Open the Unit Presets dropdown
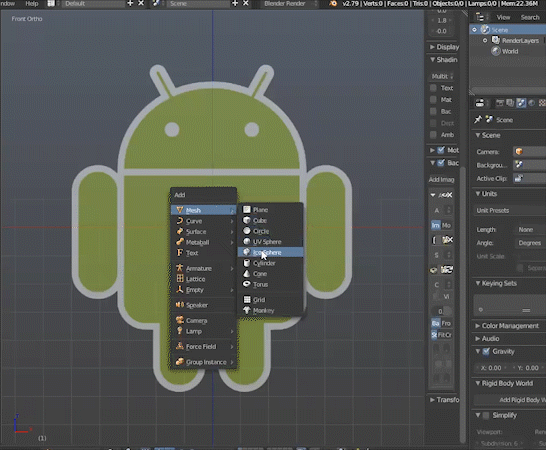546x450 pixels. [x=509, y=210]
